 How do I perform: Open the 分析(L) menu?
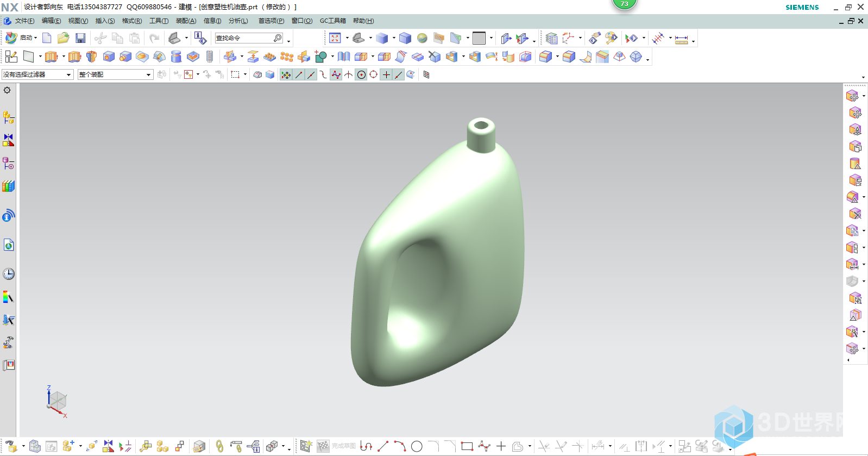tap(238, 21)
